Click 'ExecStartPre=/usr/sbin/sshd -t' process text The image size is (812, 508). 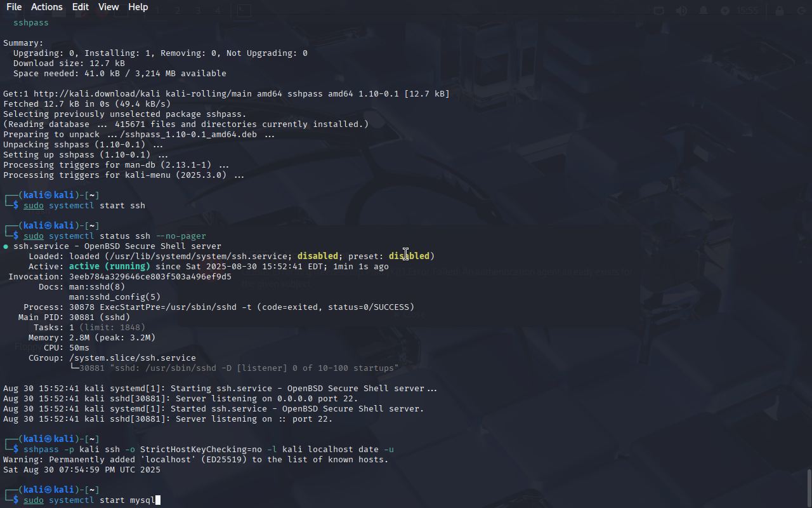(176, 307)
